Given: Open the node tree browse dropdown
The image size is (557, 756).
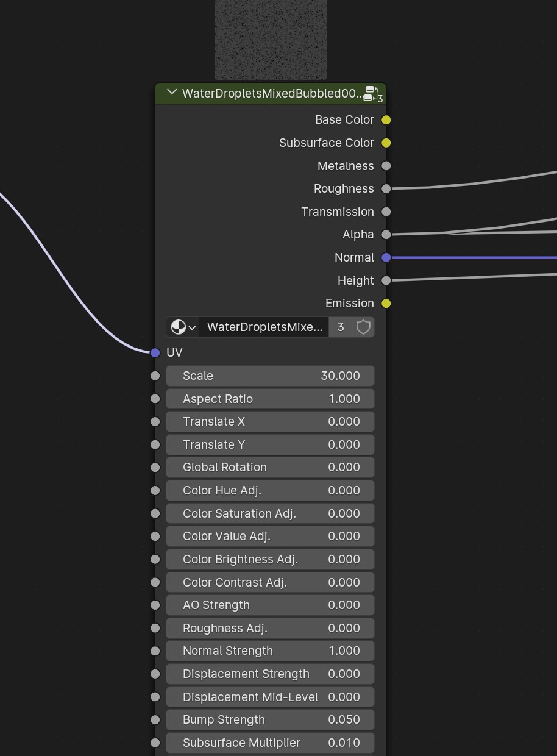Looking at the screenshot, I should pyautogui.click(x=183, y=327).
